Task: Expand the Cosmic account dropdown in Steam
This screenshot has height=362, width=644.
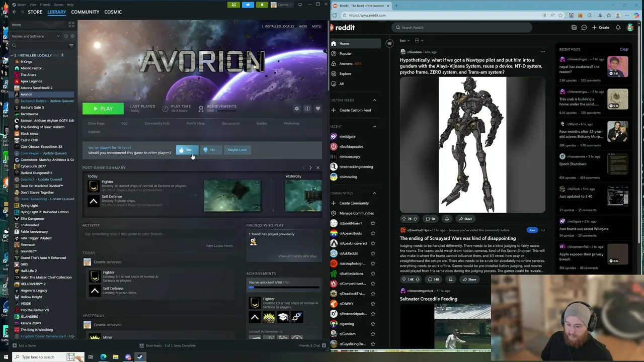Action: pyautogui.click(x=281, y=5)
